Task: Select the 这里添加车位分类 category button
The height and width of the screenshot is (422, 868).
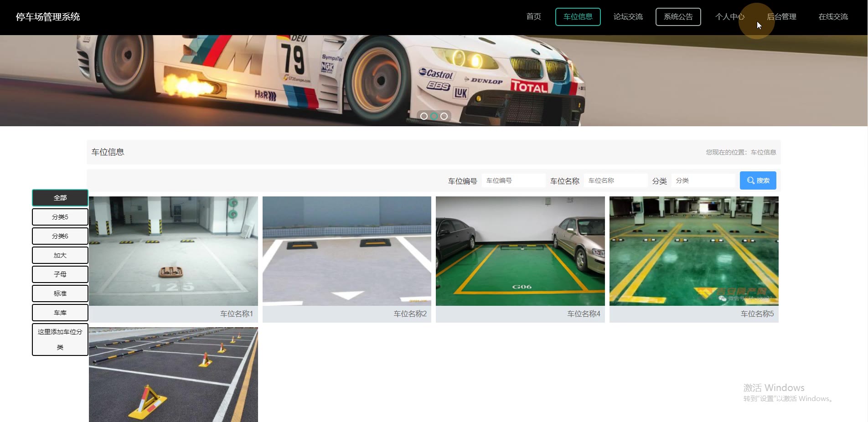Action: tap(60, 340)
